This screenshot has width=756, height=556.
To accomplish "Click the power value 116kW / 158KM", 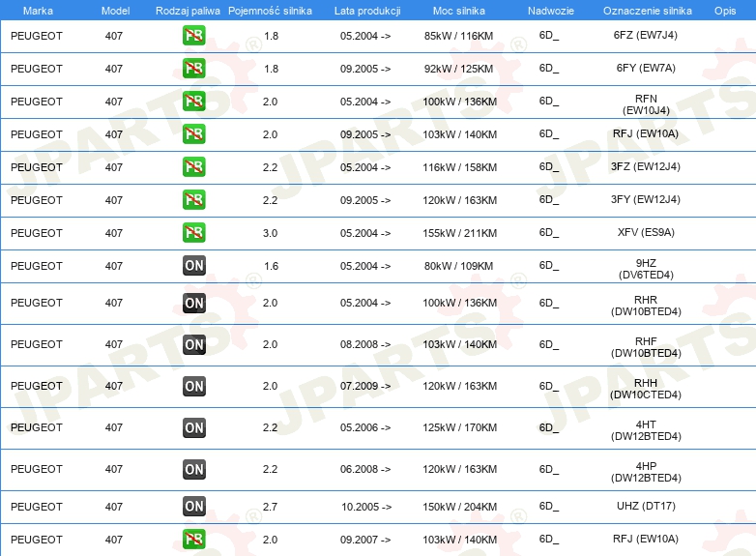I will pyautogui.click(x=459, y=167).
